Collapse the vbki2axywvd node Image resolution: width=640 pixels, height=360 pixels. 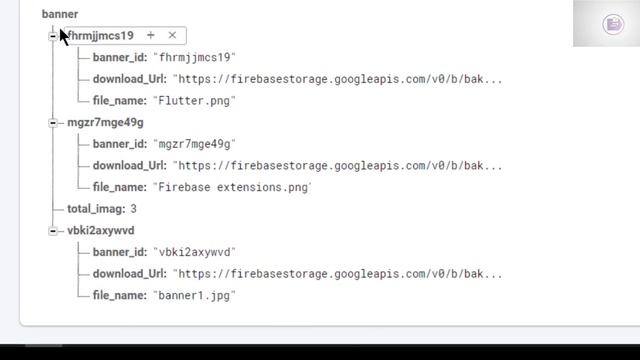(53, 231)
